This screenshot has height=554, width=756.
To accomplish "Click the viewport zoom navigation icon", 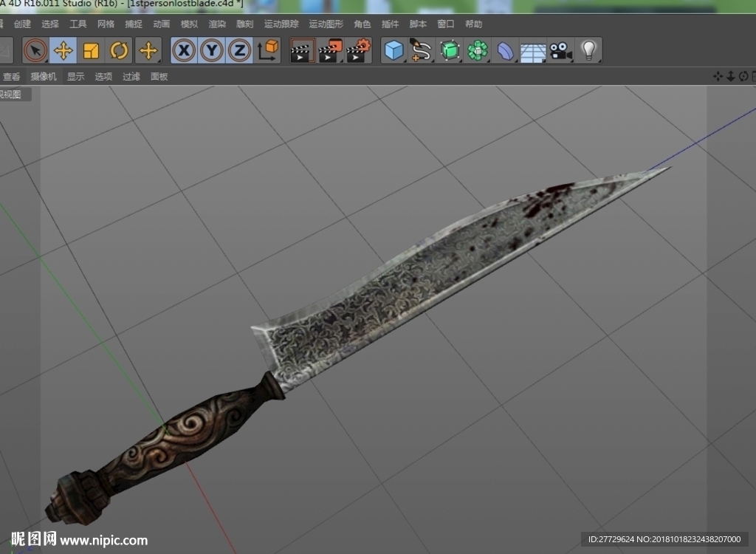I will (x=730, y=76).
